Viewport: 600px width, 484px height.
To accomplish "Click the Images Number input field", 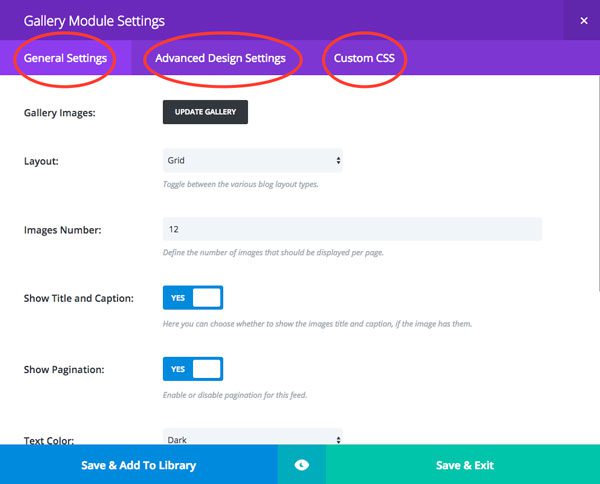I will (352, 229).
